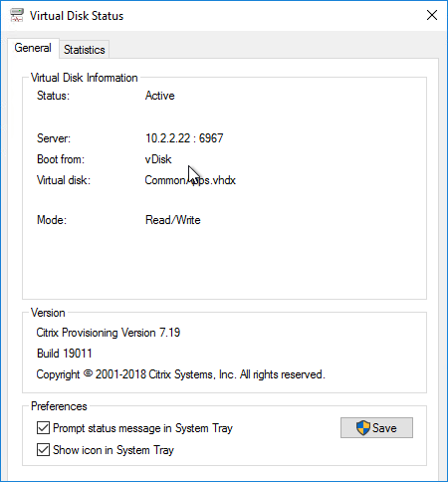This screenshot has width=448, height=482.
Task: Click the Mode: label
Action: click(x=52, y=220)
